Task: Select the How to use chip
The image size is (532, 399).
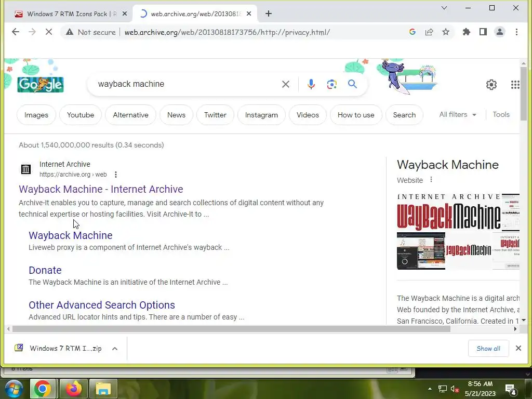Action: click(x=356, y=115)
